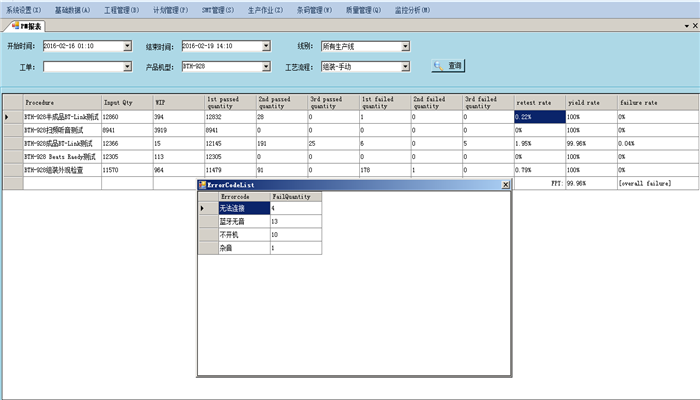Click the highlighted 0.22% retest rate cell
The image size is (700, 400).
(x=540, y=117)
